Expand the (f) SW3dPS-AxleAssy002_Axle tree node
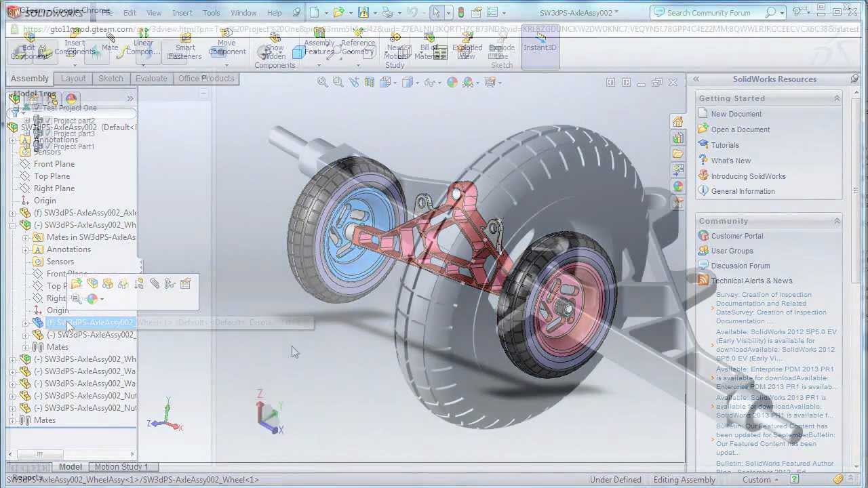Viewport: 868px width, 488px height. tap(13, 213)
